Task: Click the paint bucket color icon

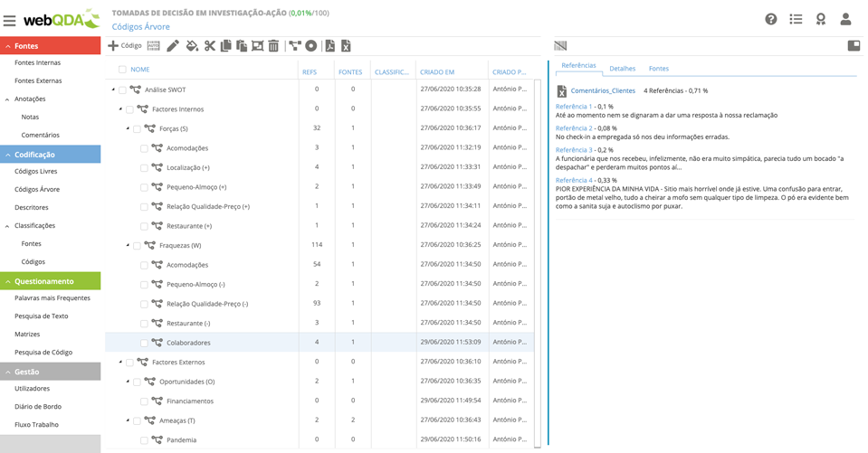Action: [x=192, y=46]
